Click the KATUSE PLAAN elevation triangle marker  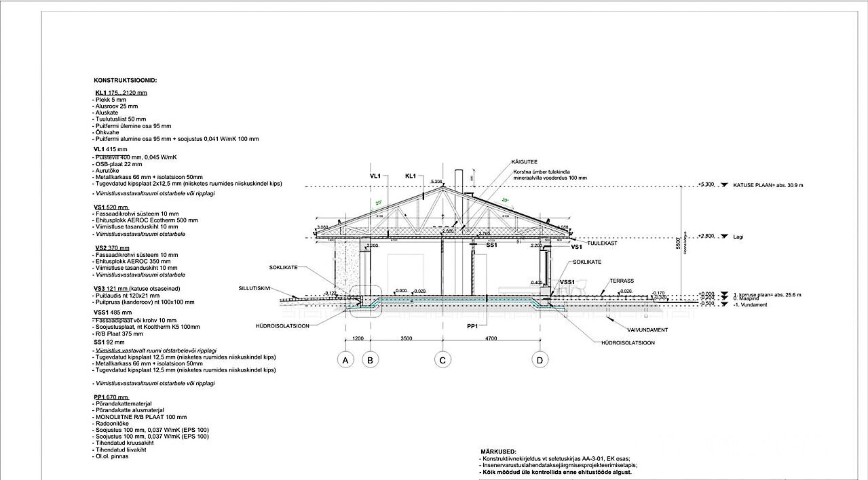[x=724, y=184]
